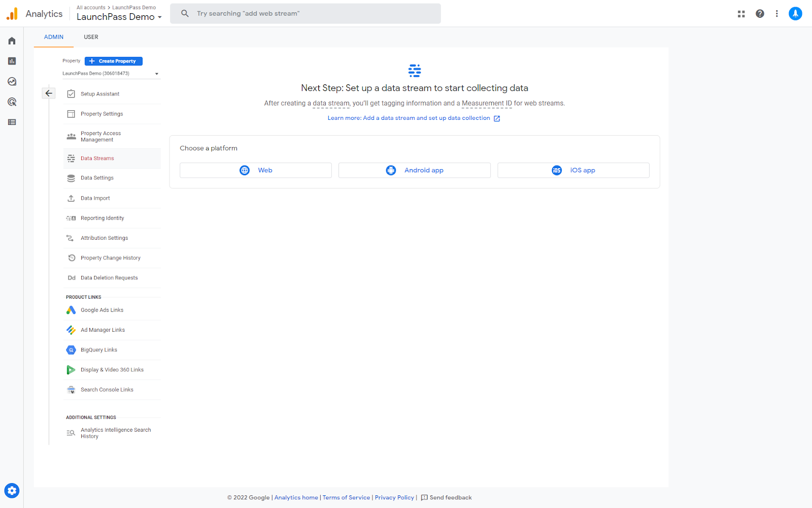Open Display & Video 360 Links
The width and height of the screenshot is (812, 508).
[x=112, y=369]
